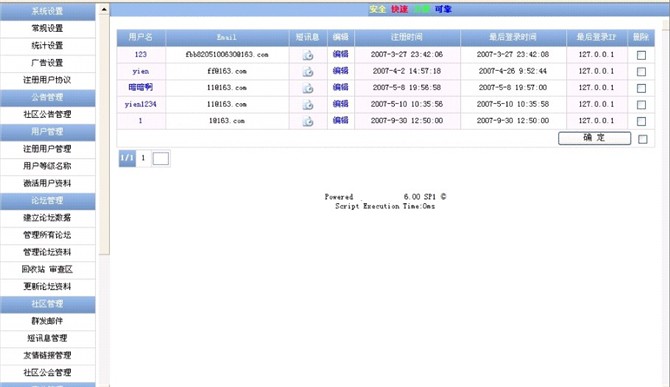Expand the 论坛管理 sidebar section header
The image size is (670, 387).
[47, 200]
